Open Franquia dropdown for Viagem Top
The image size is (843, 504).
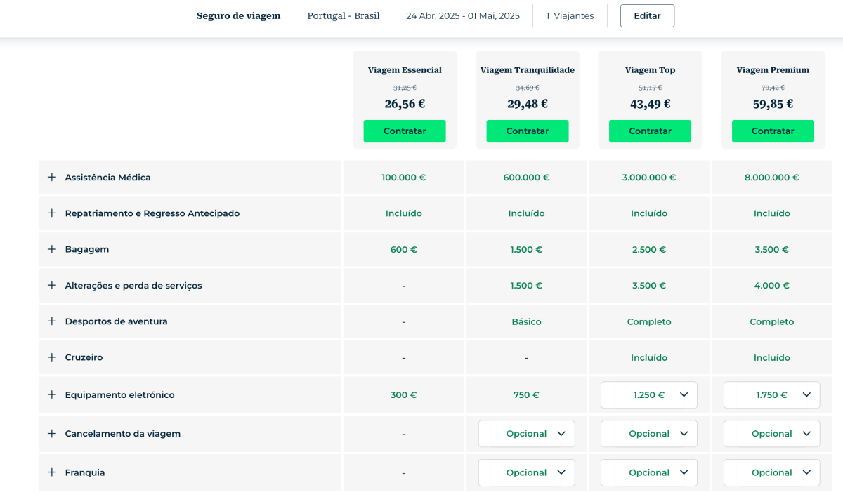[649, 472]
